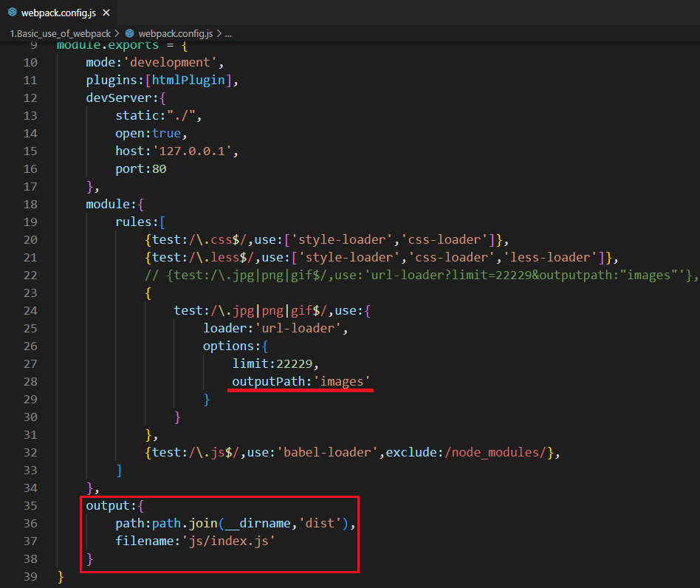The height and width of the screenshot is (588, 700).
Task: Expand the breadcrumb ellipsis symbol
Action: (x=228, y=33)
